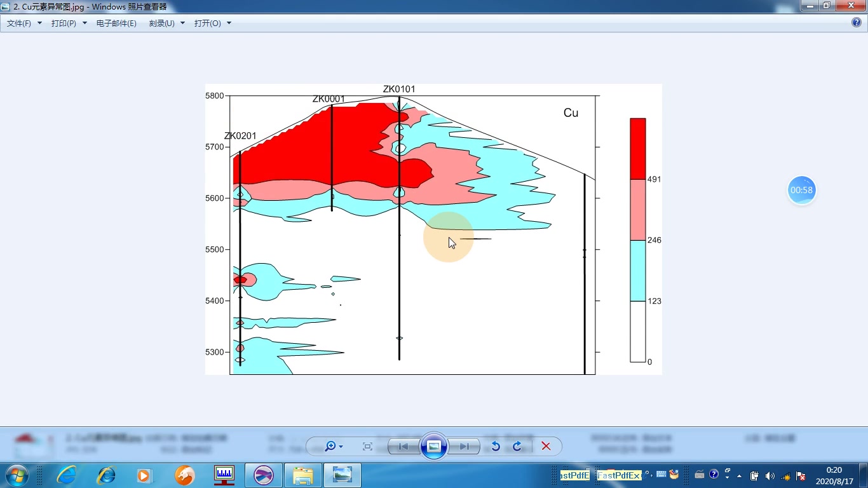Click the red 491 legend color block
This screenshot has width=868, height=488.
638,149
